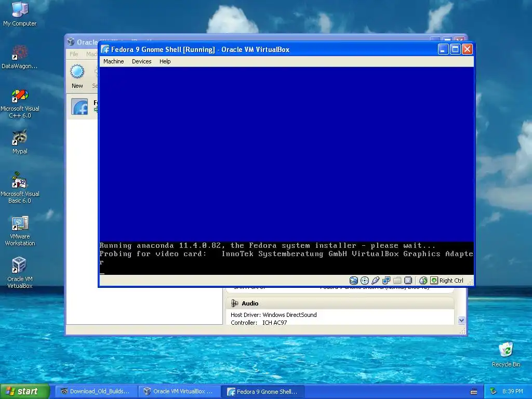Click the on-screen keyboard tray icon

coord(474,392)
